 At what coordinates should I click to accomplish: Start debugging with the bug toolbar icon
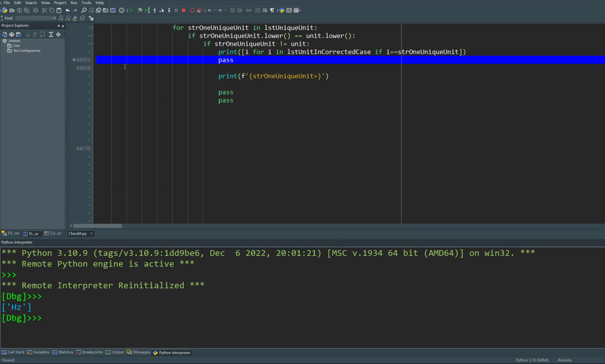[x=140, y=10]
